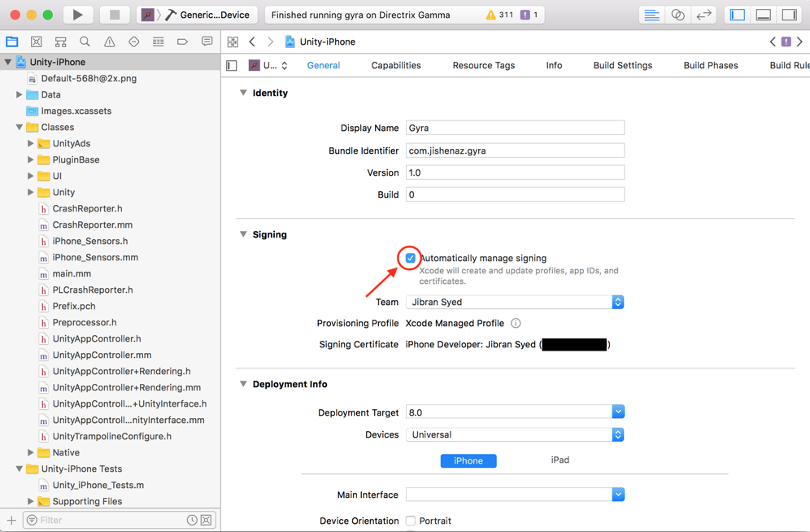Show the Utilities inspector panel
This screenshot has width=810, height=532.
790,15
